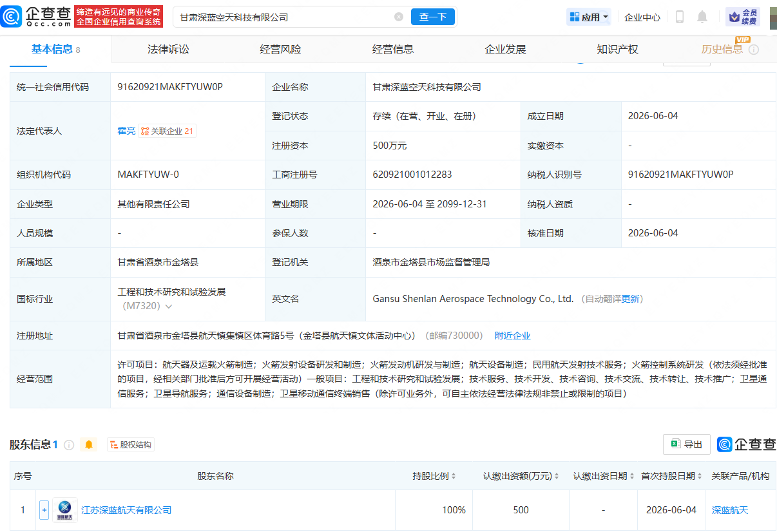Expand the M7320 industry chevron
The height and width of the screenshot is (532, 777).
click(169, 307)
